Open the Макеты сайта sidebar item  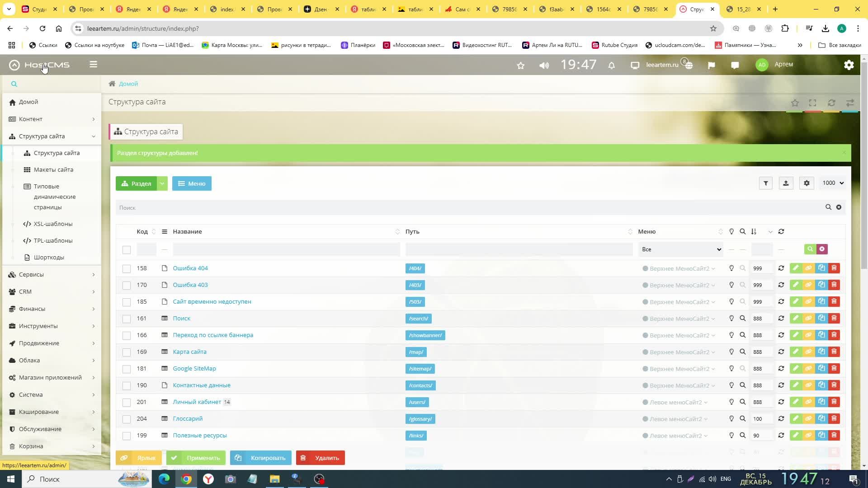coord(53,170)
